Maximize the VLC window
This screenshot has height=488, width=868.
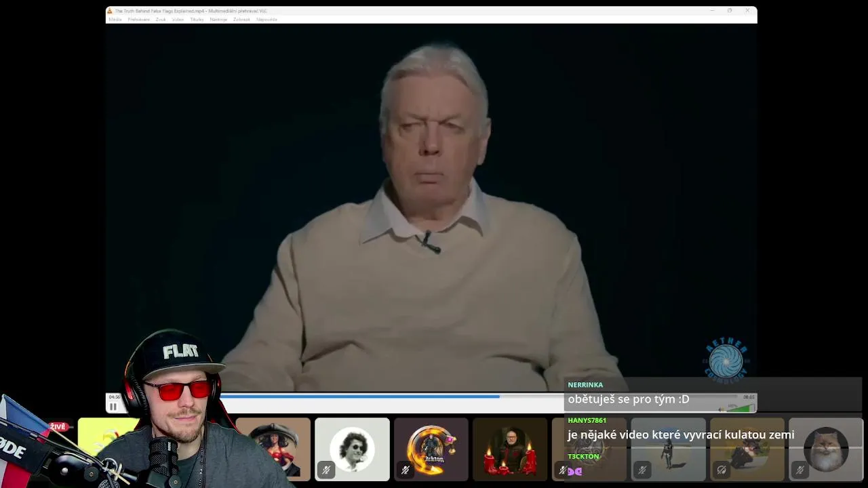tap(730, 11)
